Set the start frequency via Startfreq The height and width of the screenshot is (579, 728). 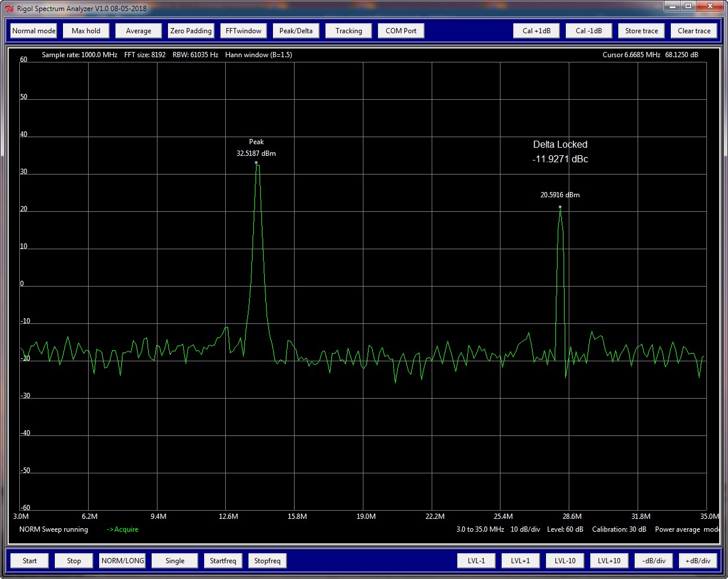point(223,561)
